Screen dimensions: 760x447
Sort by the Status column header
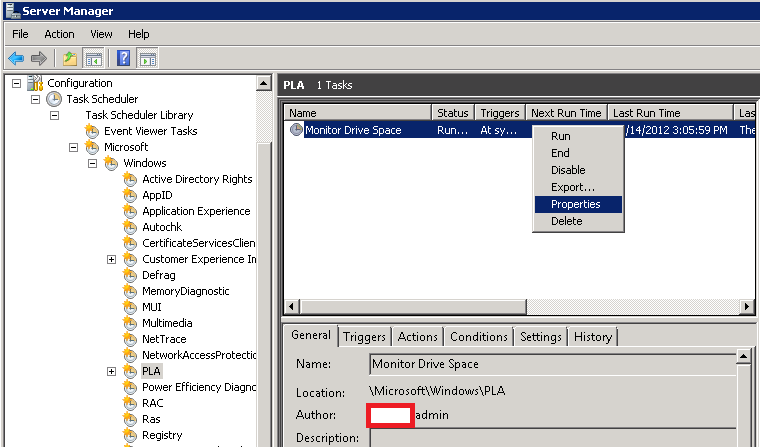click(453, 112)
